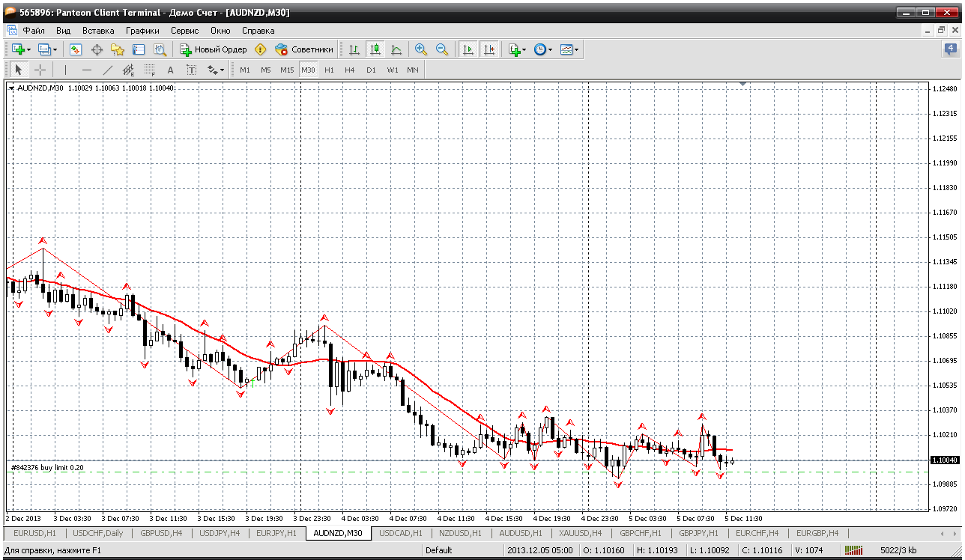
Task: Pick the equidistant channel tool
Action: 128,70
